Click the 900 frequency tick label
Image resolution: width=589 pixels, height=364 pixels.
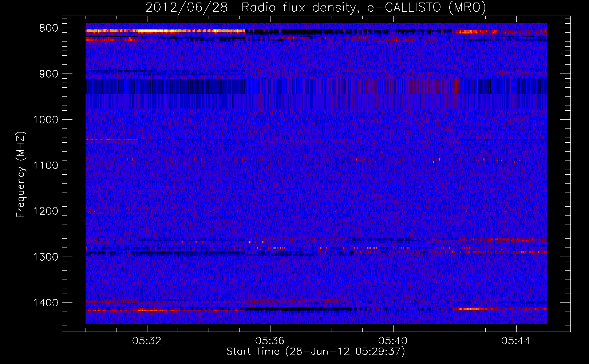[x=49, y=74]
